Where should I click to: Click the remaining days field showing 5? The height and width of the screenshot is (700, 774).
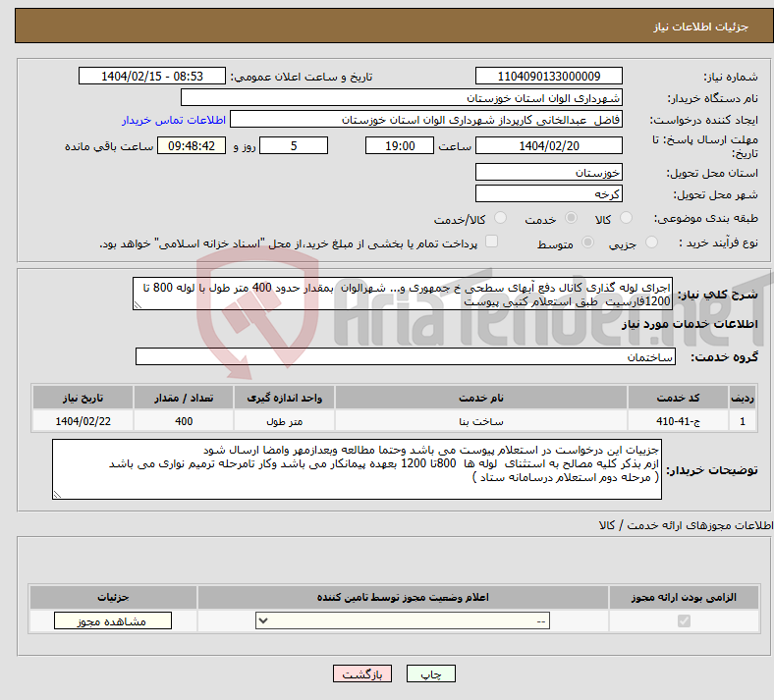coord(294,145)
